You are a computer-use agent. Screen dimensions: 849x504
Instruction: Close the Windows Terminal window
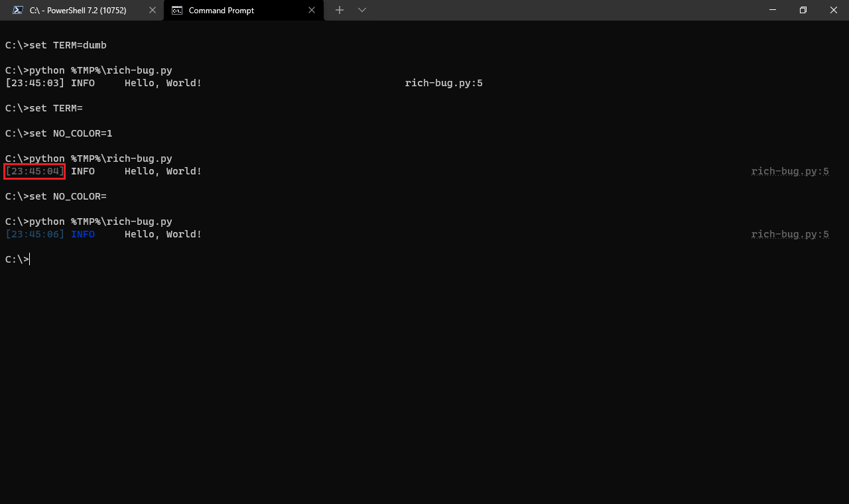coord(834,10)
